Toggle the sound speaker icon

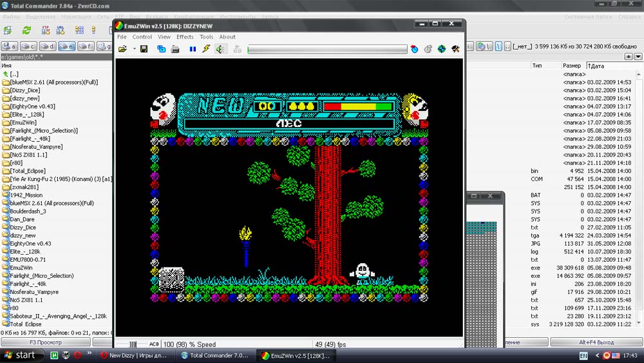coord(221,49)
